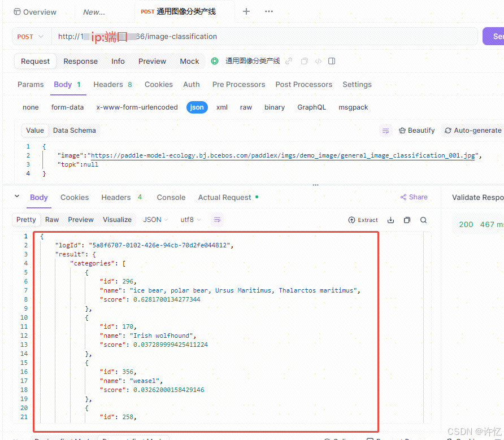
Task: Switch to the Value editor tab
Action: (34, 130)
